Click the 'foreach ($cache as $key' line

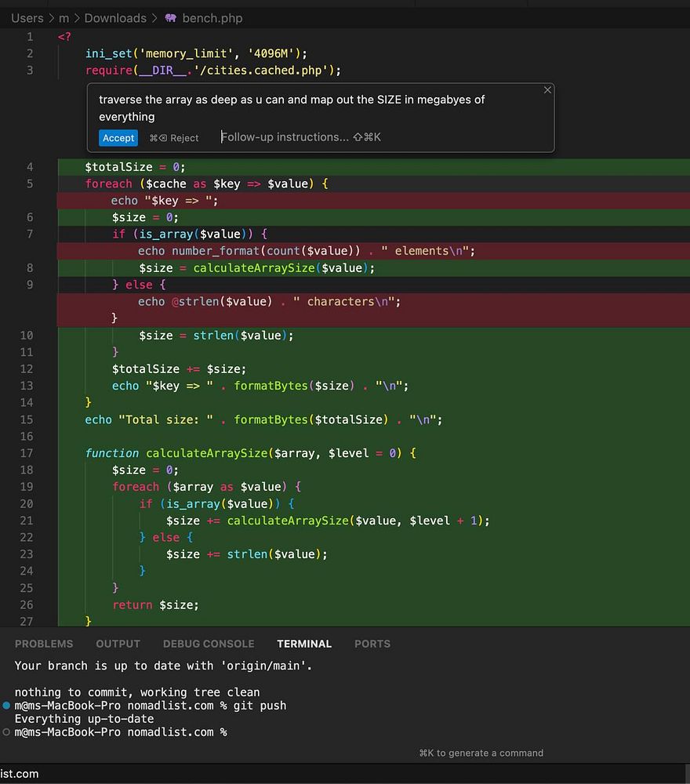click(206, 184)
